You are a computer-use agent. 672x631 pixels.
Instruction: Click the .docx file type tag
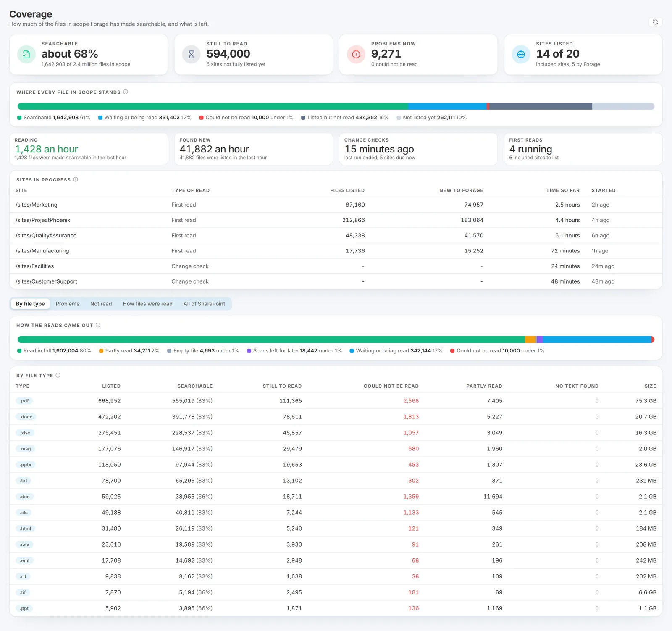click(x=26, y=417)
